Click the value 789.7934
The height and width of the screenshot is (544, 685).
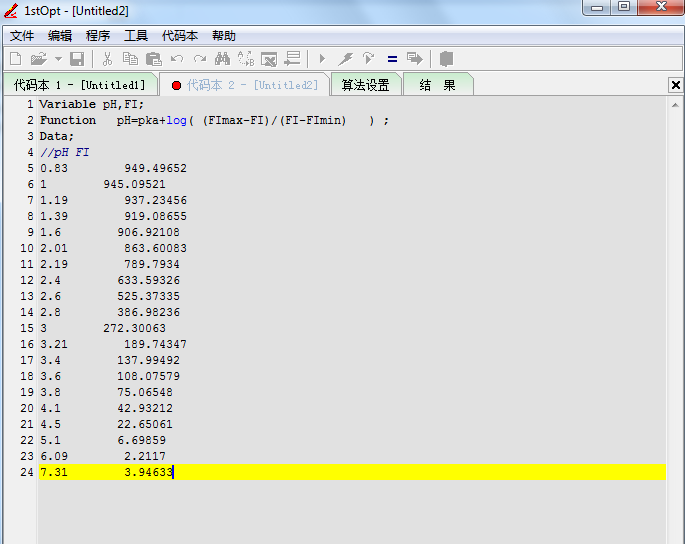[152, 264]
